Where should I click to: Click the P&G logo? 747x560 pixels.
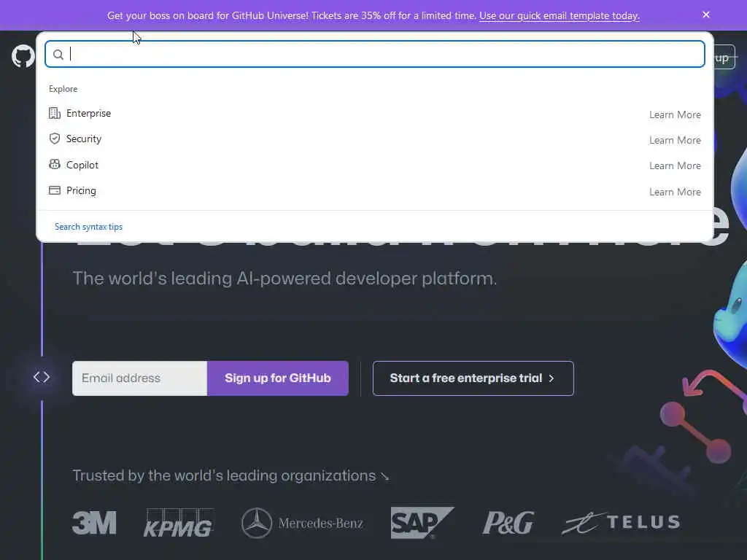508,523
